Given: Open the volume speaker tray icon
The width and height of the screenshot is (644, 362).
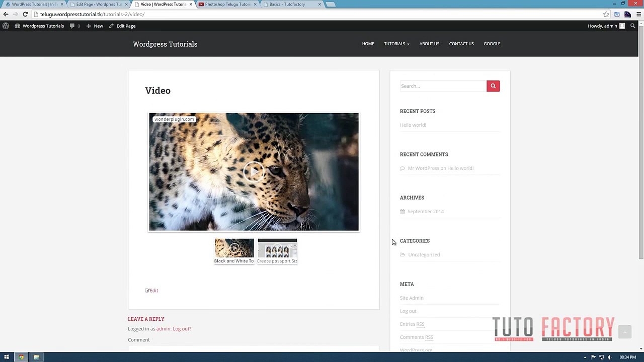Looking at the screenshot, I should pyautogui.click(x=609, y=357).
